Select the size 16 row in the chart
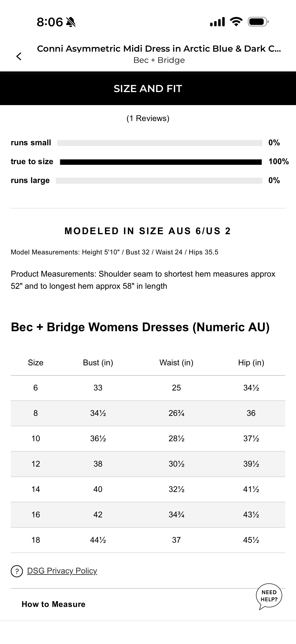296x644 pixels. coord(148,514)
